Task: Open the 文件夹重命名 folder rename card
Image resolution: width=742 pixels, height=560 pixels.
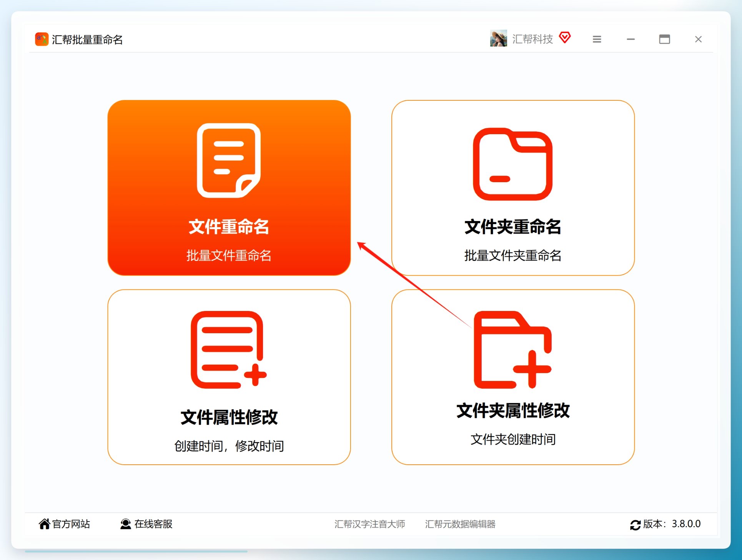Action: click(513, 188)
